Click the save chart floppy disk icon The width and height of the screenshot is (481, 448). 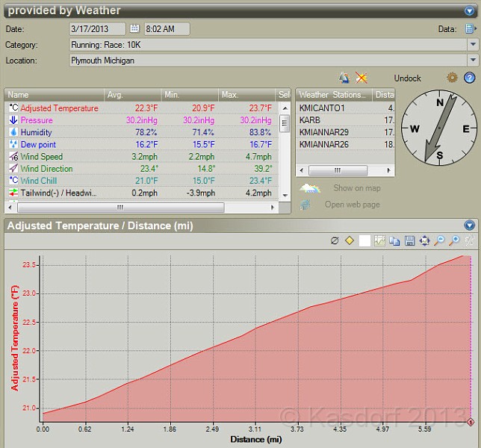pos(409,240)
